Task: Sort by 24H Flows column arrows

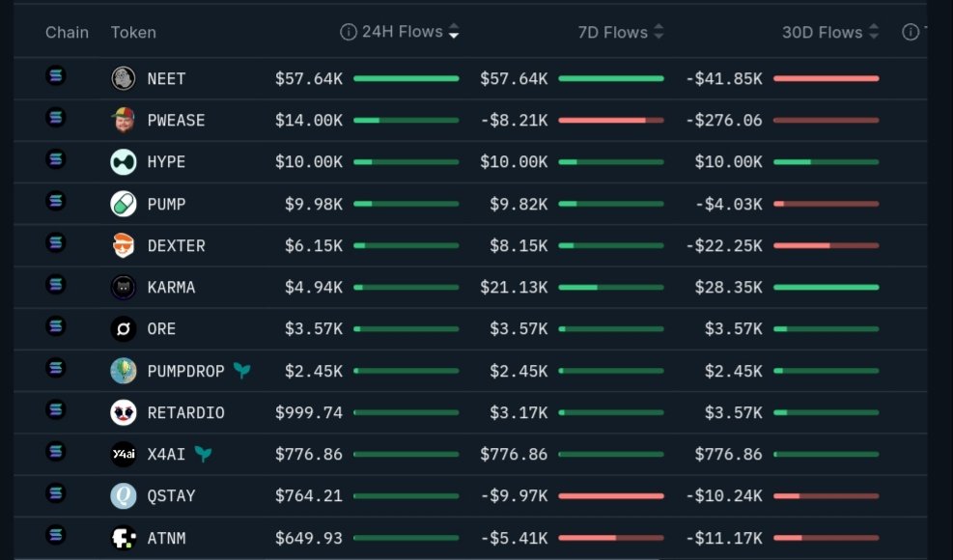Action: (454, 33)
